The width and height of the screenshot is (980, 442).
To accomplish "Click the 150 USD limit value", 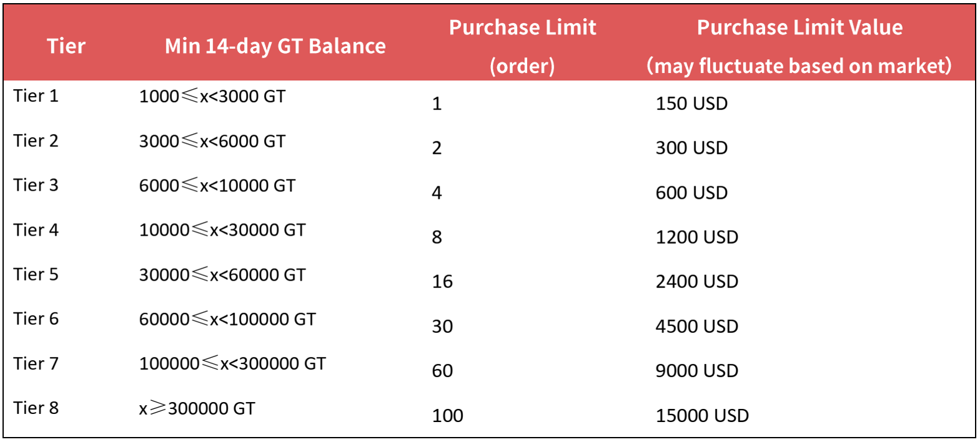I will pyautogui.click(x=691, y=103).
